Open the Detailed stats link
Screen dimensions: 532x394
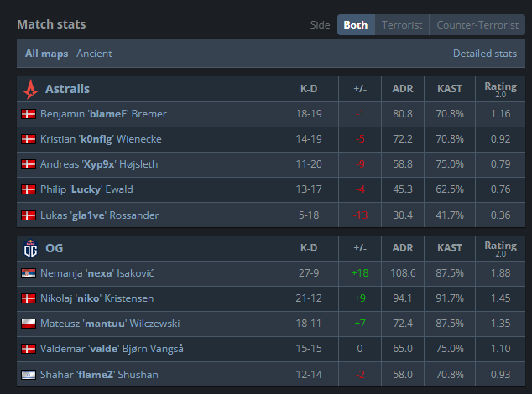(x=485, y=54)
